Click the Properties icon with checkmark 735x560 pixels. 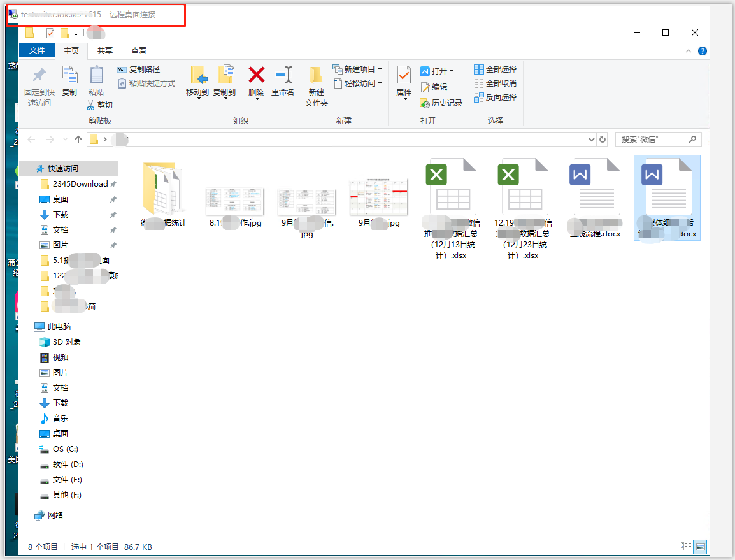[404, 76]
